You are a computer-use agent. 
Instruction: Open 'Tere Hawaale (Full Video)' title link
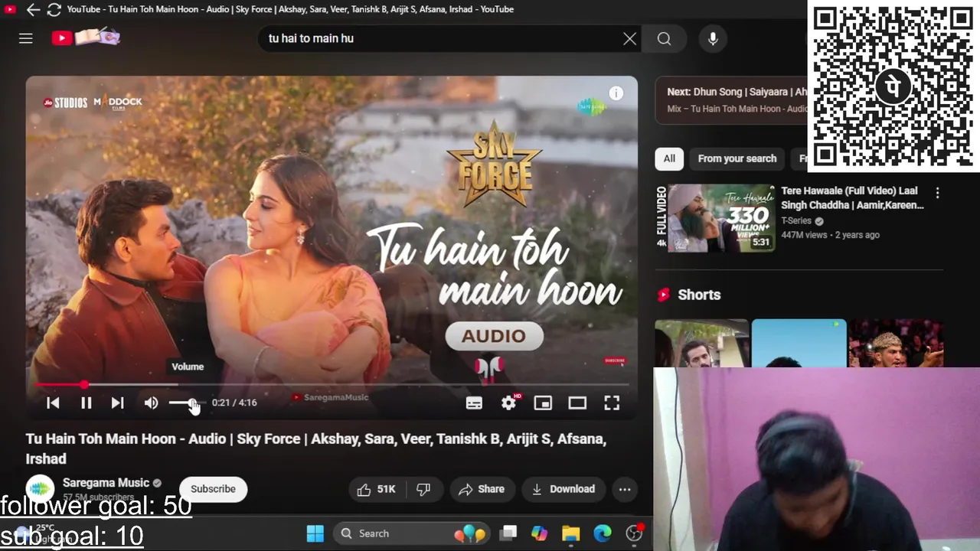coord(852,197)
